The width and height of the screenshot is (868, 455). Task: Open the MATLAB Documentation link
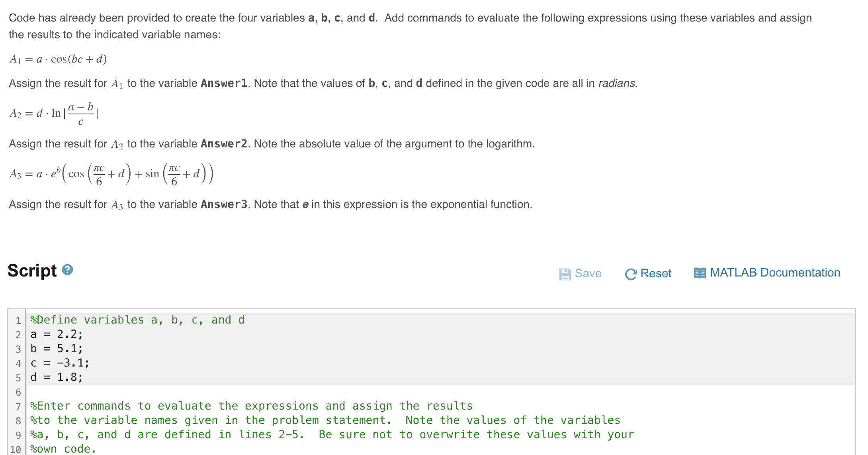click(x=775, y=273)
